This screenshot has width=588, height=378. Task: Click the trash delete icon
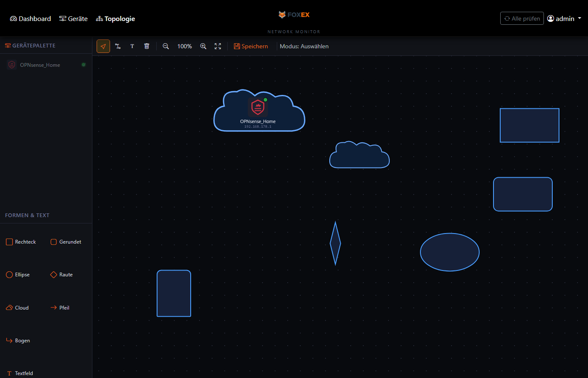tap(147, 46)
